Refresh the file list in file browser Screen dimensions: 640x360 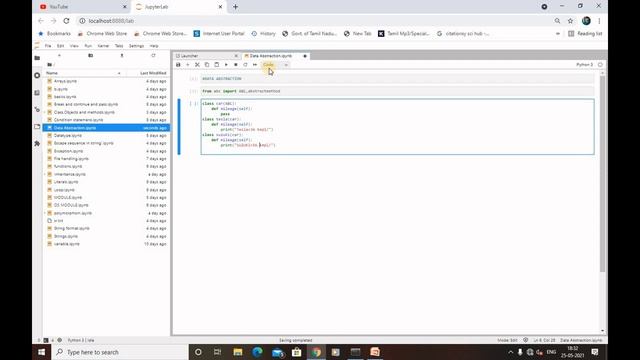click(153, 56)
